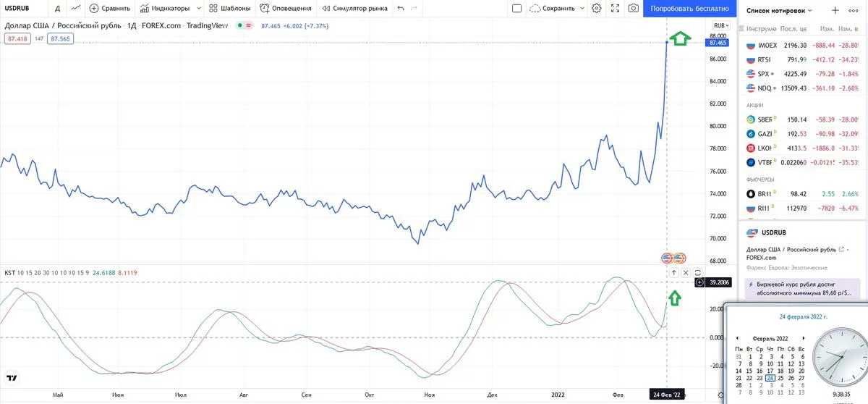Open the USDRUB symbol search
The height and width of the screenshot is (404, 868).
pyautogui.click(x=17, y=9)
